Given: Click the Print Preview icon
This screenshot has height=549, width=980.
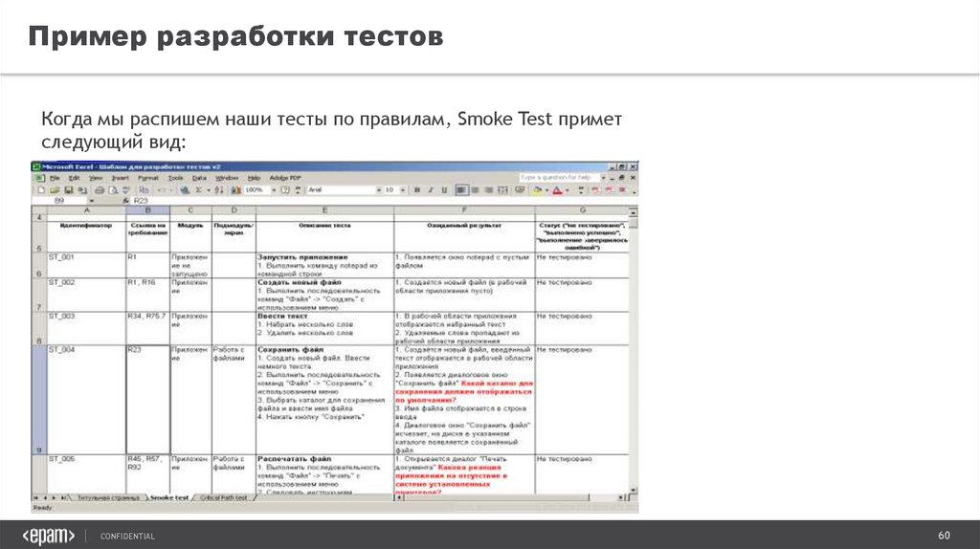Looking at the screenshot, I should 113,190.
